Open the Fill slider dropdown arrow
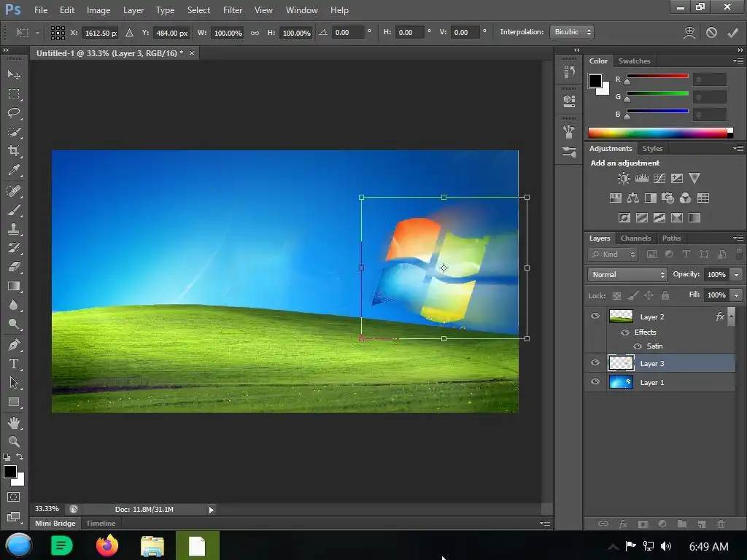The height and width of the screenshot is (560, 747). (x=737, y=295)
